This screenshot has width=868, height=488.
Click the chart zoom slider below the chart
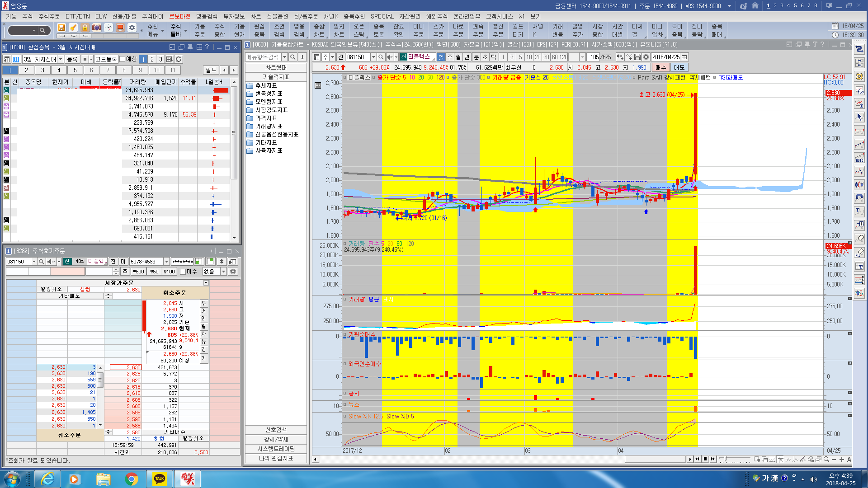[x=735, y=460]
